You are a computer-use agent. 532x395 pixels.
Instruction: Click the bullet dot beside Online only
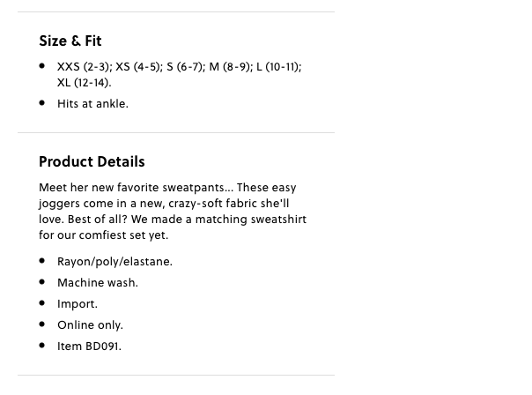tap(42, 324)
